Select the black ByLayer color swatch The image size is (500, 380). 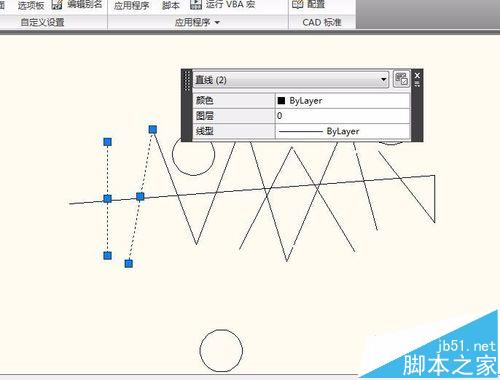click(x=281, y=100)
